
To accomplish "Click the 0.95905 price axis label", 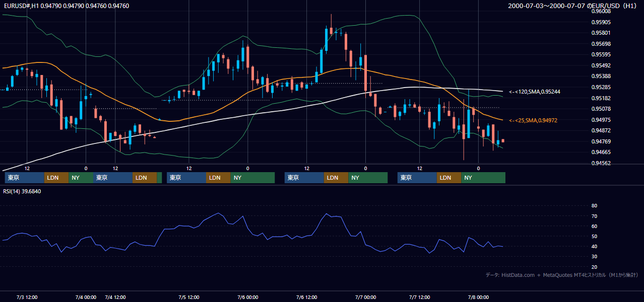I will click(602, 22).
